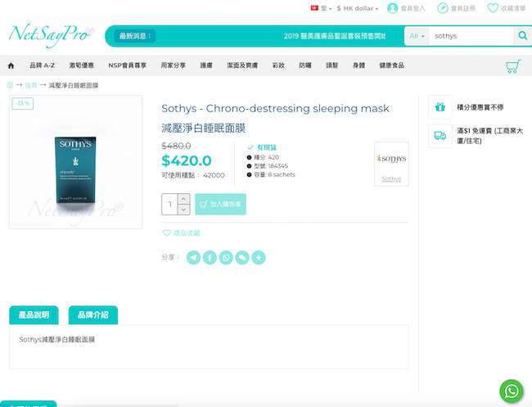Click the 2019 Christmas set news ticker
Viewport: 532px width, 407px height.
335,36
